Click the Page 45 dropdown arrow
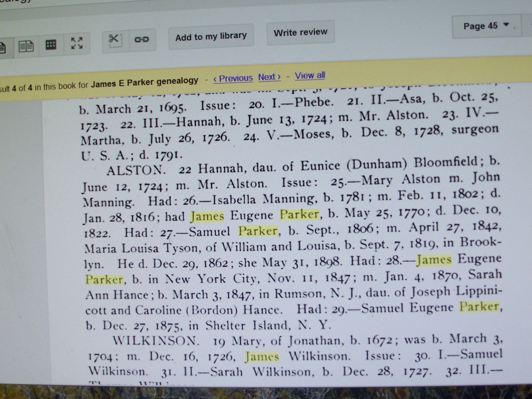This screenshot has width=532, height=399. click(506, 24)
